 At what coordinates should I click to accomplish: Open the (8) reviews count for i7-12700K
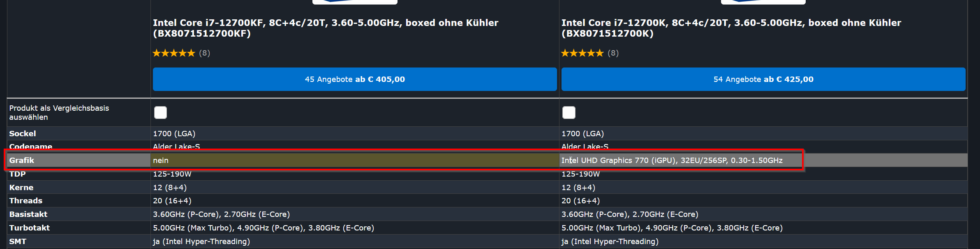click(613, 53)
